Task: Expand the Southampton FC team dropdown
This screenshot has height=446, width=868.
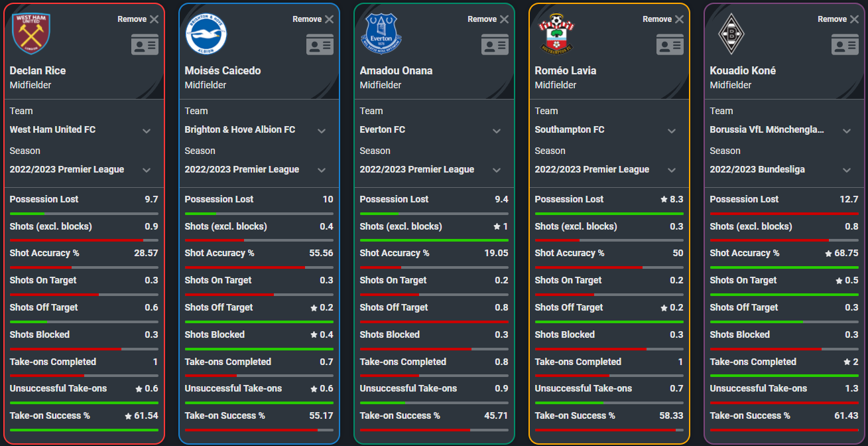Action: 609,130
